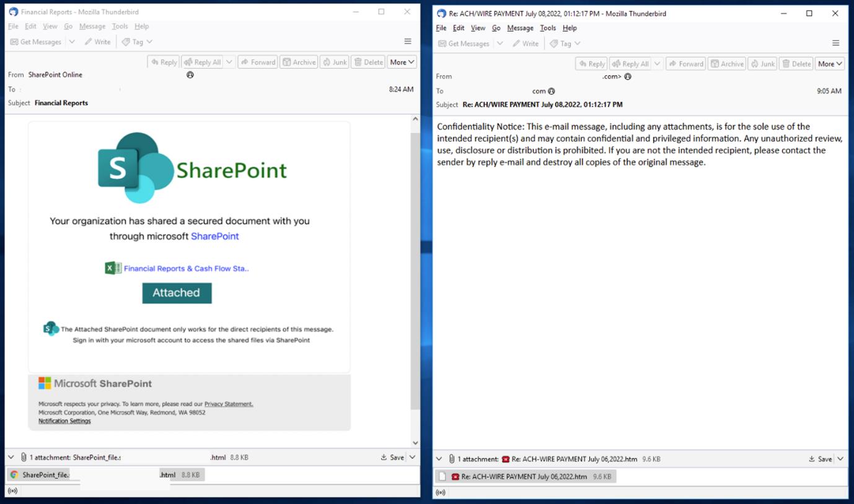This screenshot has width=854, height=504.
Task: Click the message body vertical scrollbar
Action: coord(415,271)
